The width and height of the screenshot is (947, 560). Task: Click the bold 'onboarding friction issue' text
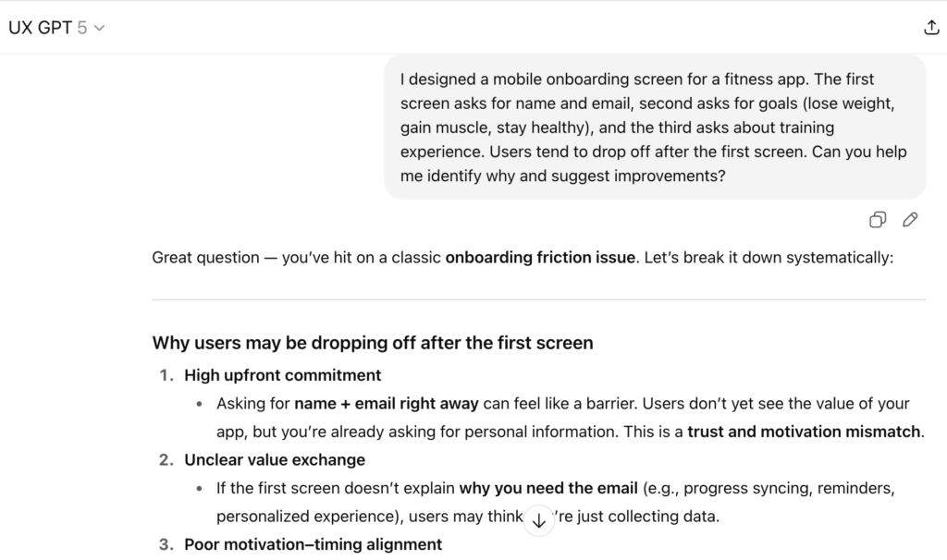point(540,258)
